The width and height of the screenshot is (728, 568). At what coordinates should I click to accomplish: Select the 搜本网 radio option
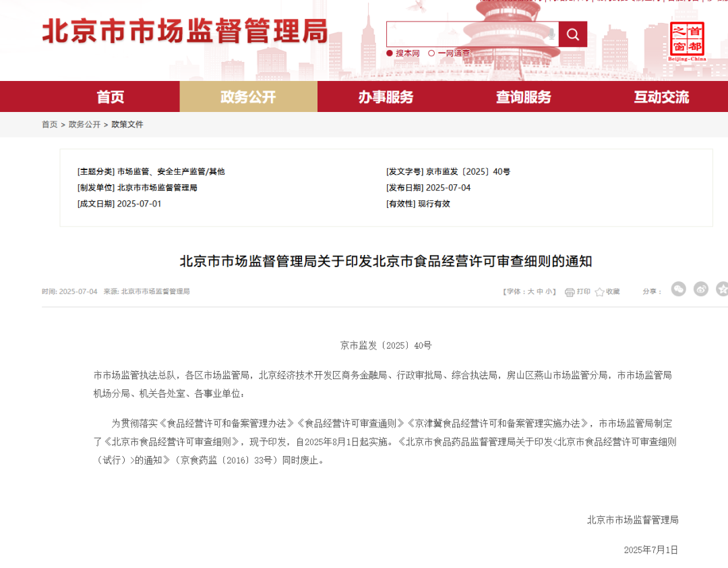[390, 53]
